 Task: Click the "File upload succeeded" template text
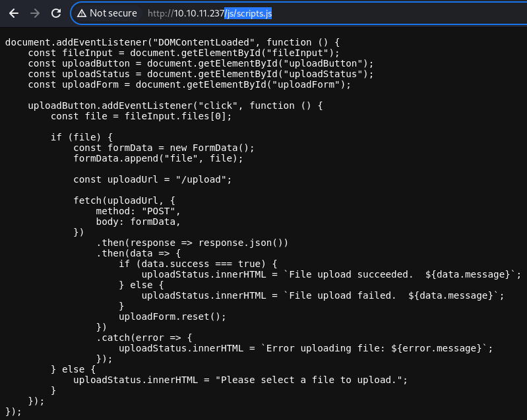coord(350,274)
